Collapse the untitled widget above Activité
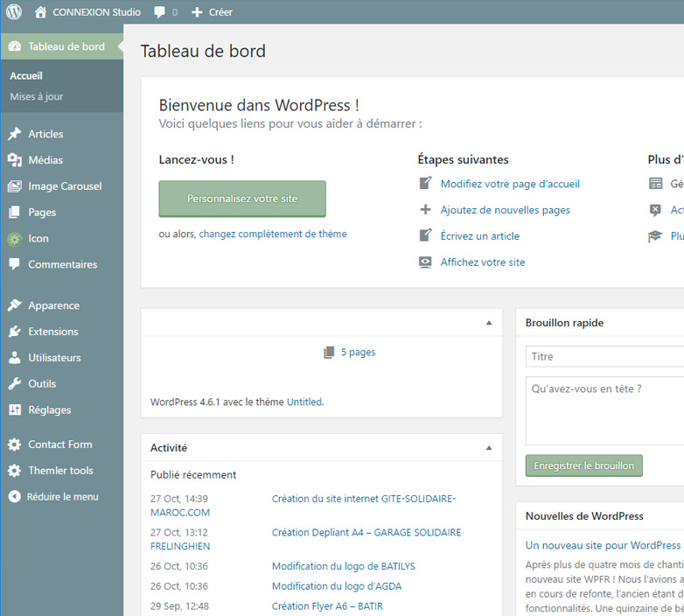 click(x=489, y=323)
